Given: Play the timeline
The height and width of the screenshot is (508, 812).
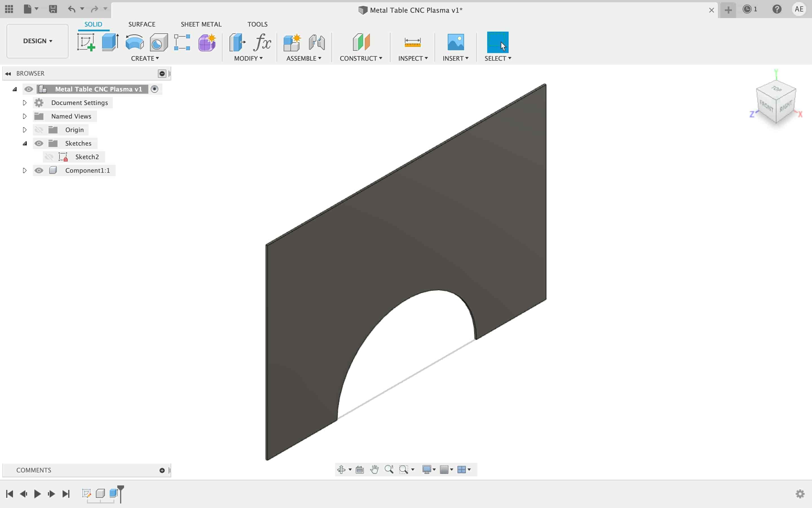Looking at the screenshot, I should click(37, 494).
